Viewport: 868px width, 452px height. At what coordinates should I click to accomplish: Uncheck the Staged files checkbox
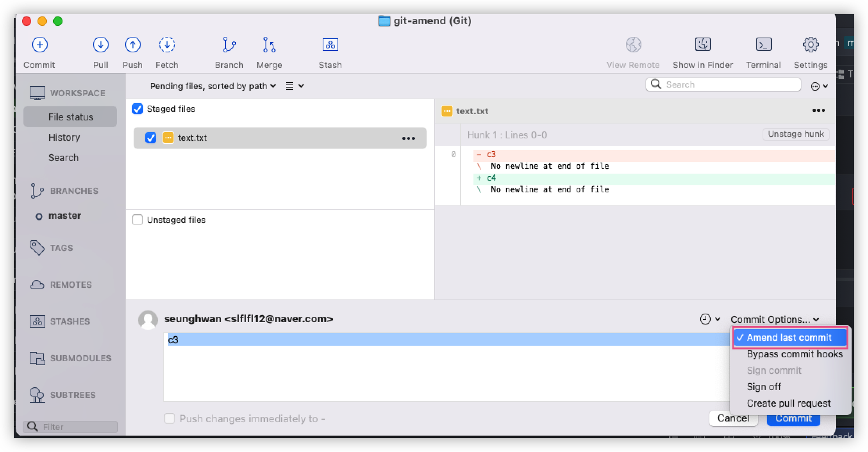(138, 109)
